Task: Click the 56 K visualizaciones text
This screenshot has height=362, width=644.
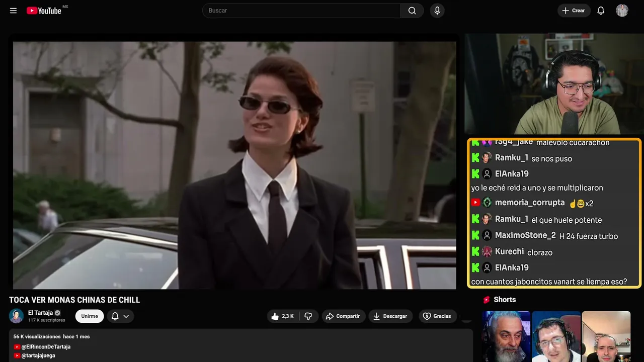Action: click(37, 336)
